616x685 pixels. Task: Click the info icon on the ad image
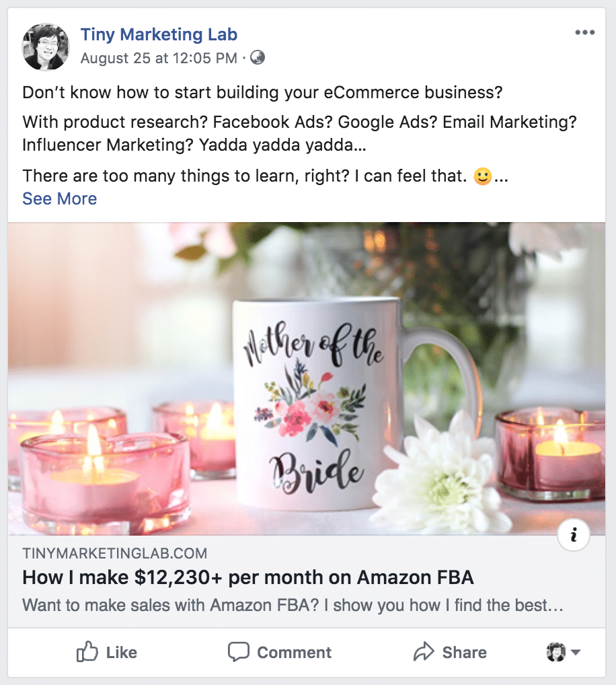[x=574, y=536]
